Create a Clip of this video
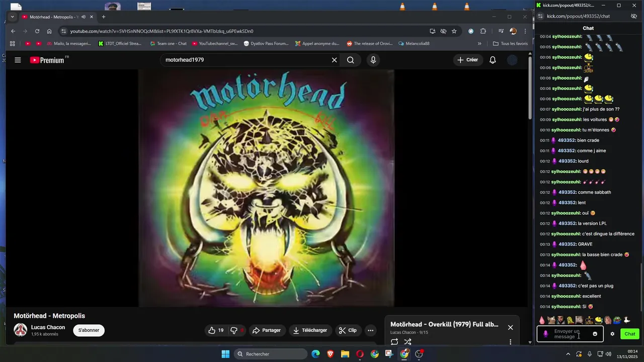644x362 pixels. click(x=348, y=330)
